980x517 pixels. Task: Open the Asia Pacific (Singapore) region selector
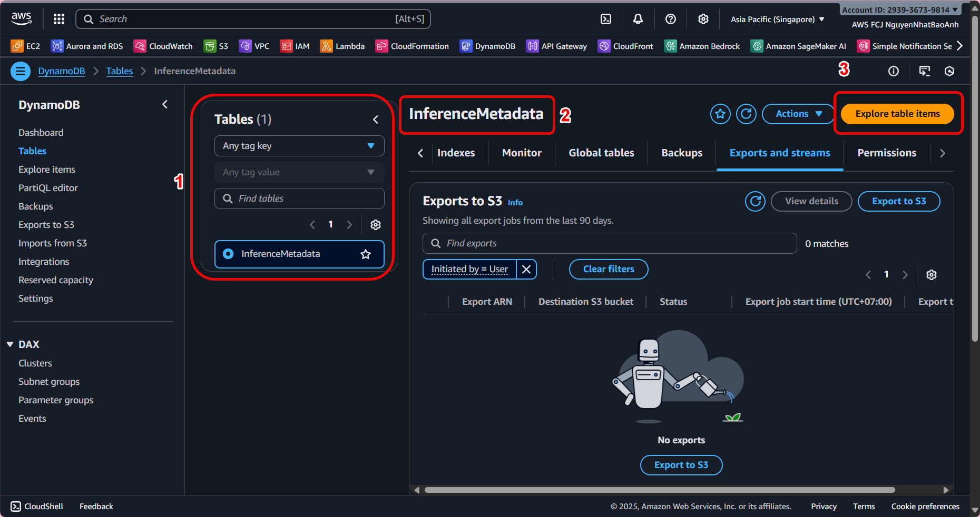(777, 19)
